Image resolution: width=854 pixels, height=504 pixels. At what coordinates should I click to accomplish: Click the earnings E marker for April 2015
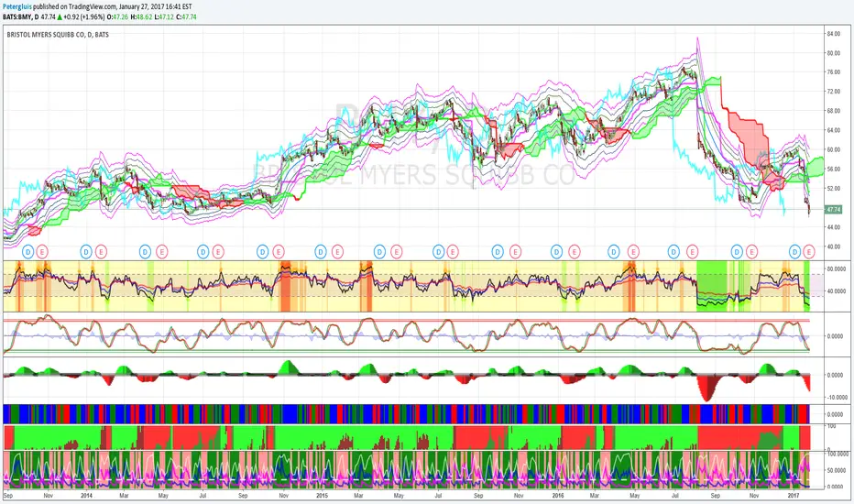(396, 252)
